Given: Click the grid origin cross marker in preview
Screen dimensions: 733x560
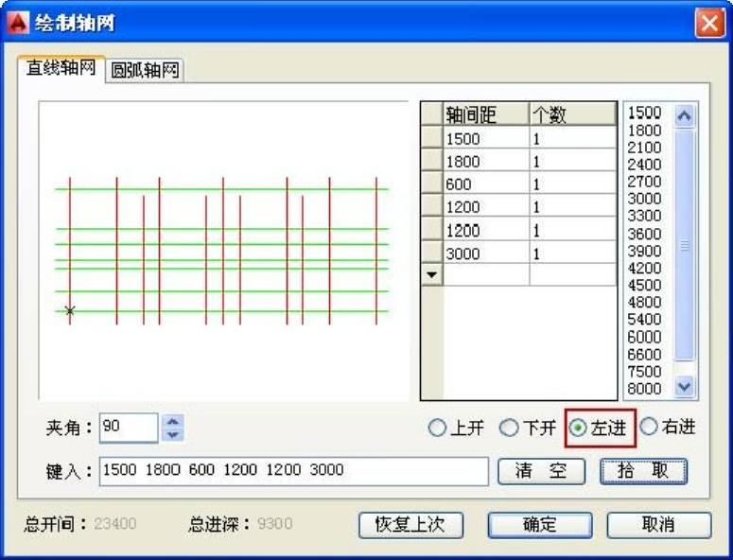Looking at the screenshot, I should point(70,310).
